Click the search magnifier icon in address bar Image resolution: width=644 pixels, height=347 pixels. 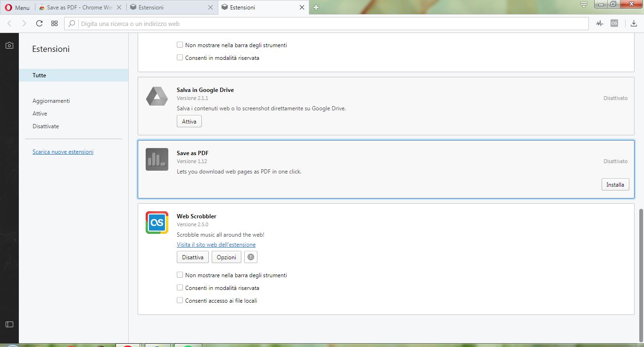click(x=72, y=24)
